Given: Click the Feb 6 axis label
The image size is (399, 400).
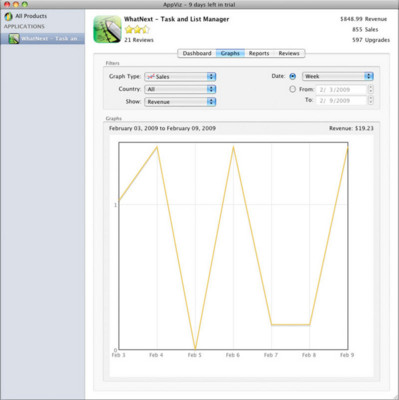Looking at the screenshot, I should (233, 355).
